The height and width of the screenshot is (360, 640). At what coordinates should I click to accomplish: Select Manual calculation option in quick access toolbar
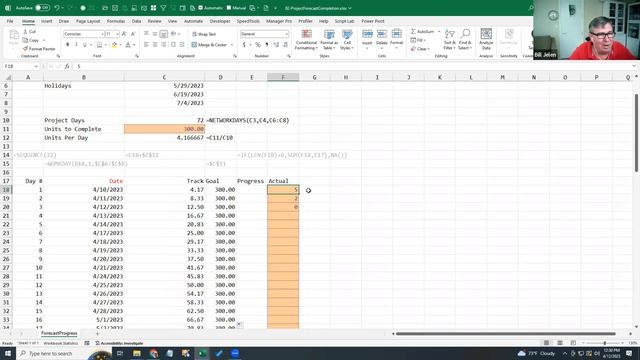point(236,8)
